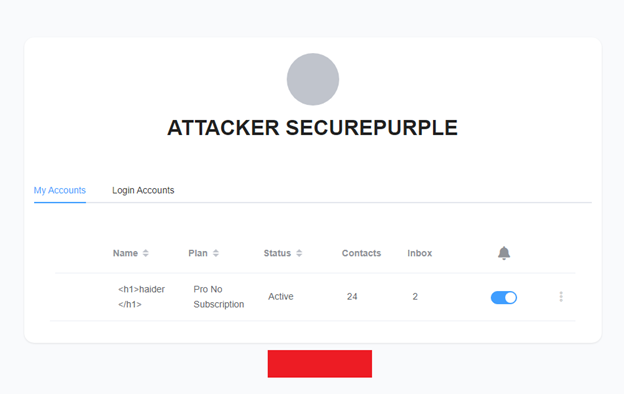624x394 pixels.
Task: Sort accounts by Plan column arrows
Action: pos(216,253)
